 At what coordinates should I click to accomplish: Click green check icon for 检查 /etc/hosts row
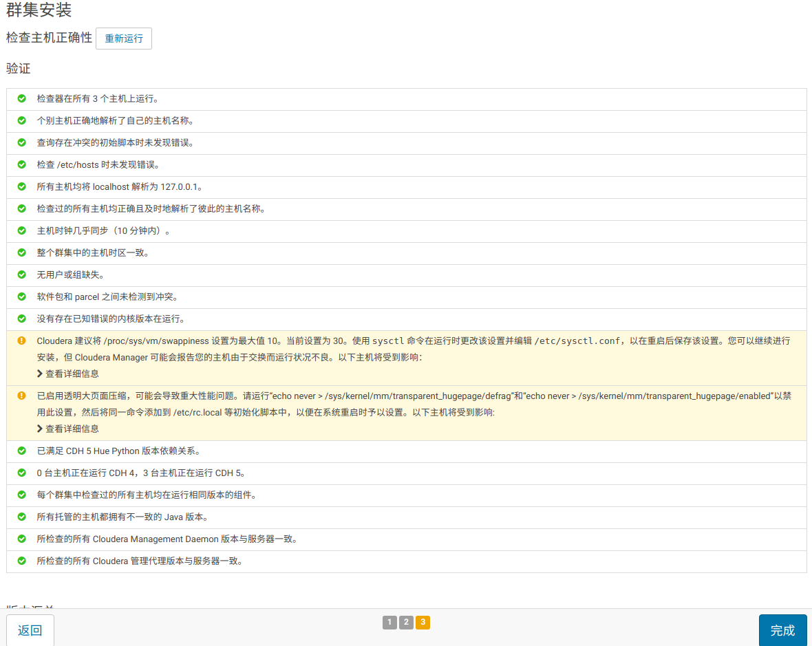pyautogui.click(x=22, y=164)
